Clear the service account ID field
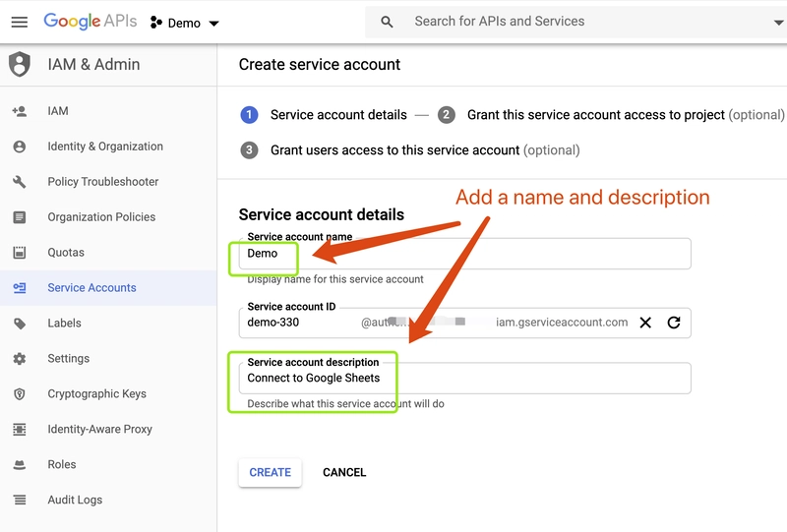Screen dimensions: 787x532 pos(645,323)
